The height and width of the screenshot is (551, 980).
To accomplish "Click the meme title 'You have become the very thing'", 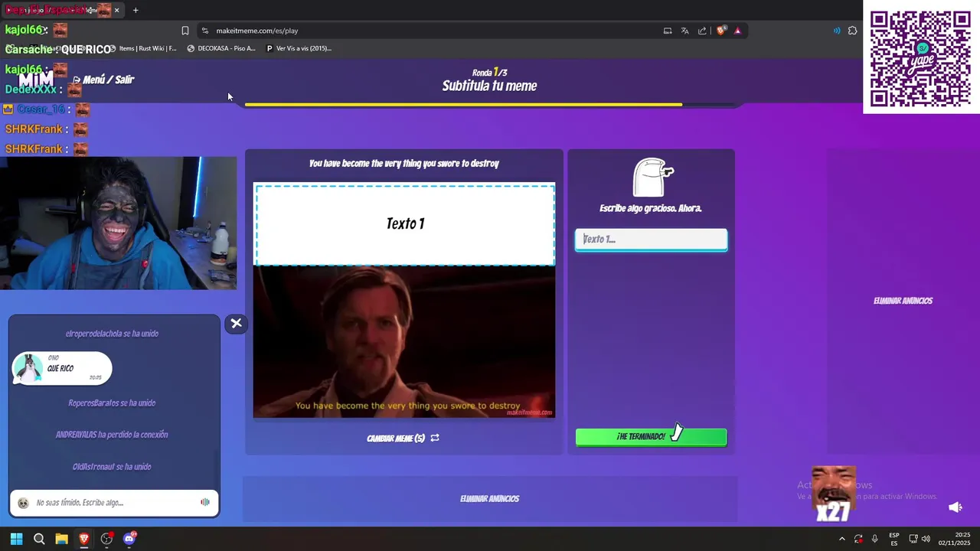I will (404, 164).
